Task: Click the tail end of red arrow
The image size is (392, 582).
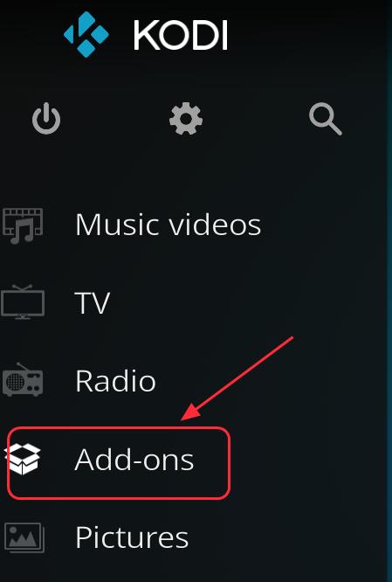Action: point(291,338)
